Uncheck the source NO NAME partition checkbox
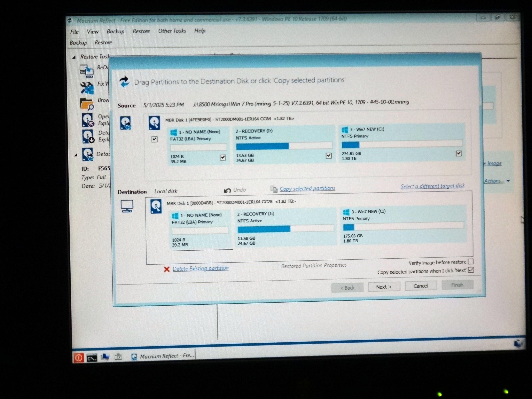 tap(223, 158)
